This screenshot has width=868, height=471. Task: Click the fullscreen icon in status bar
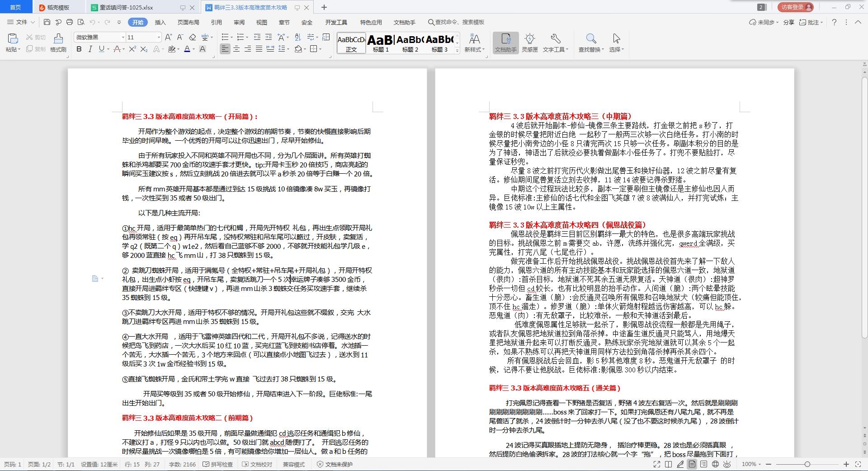point(657,464)
